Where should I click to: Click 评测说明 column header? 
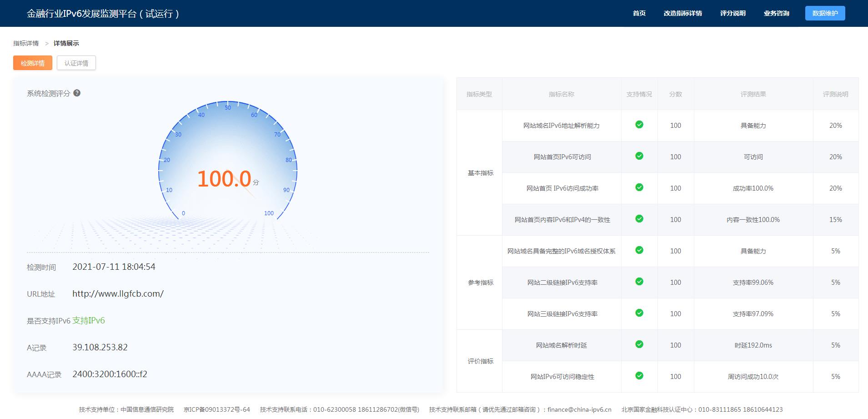(836, 94)
